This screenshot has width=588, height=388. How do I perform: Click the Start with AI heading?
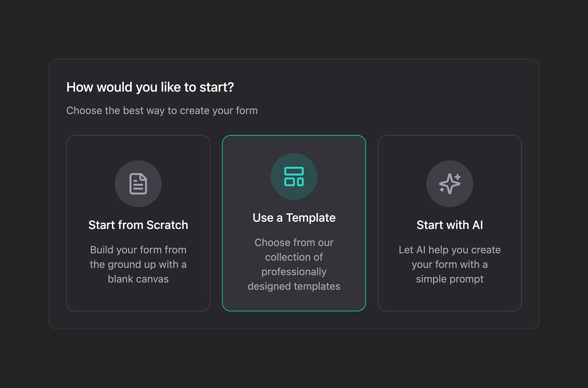[450, 225]
